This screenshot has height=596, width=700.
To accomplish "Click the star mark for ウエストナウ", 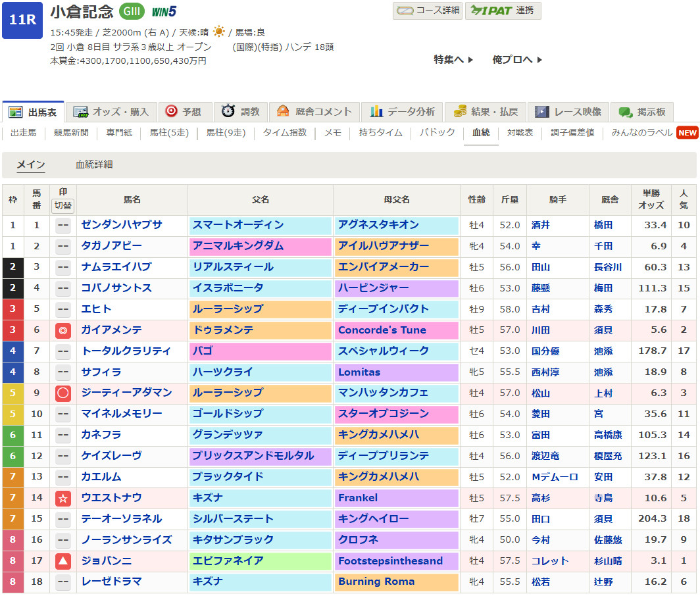I will [63, 498].
